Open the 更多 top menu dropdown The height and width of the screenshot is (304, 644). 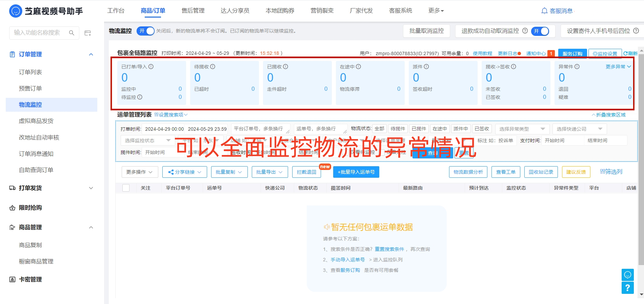[436, 10]
